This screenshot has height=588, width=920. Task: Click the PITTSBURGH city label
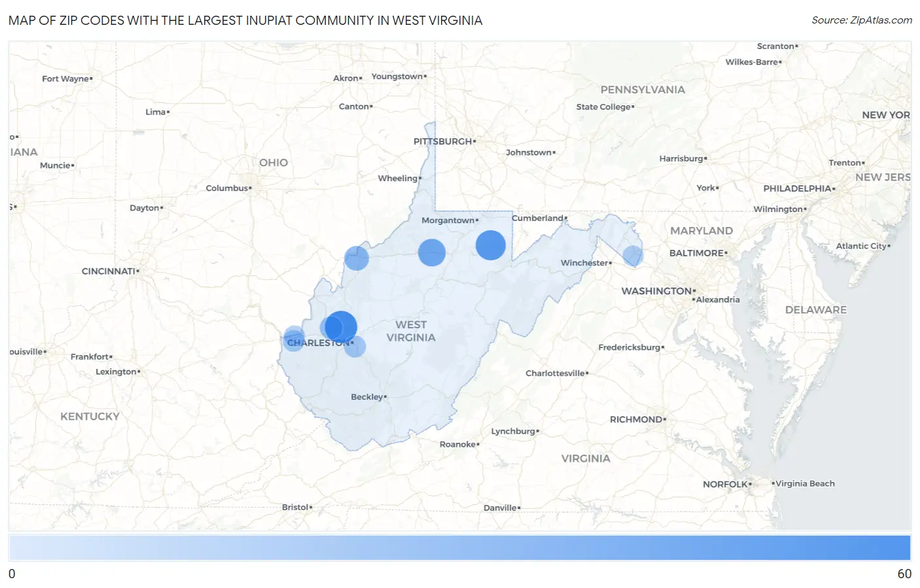point(443,141)
